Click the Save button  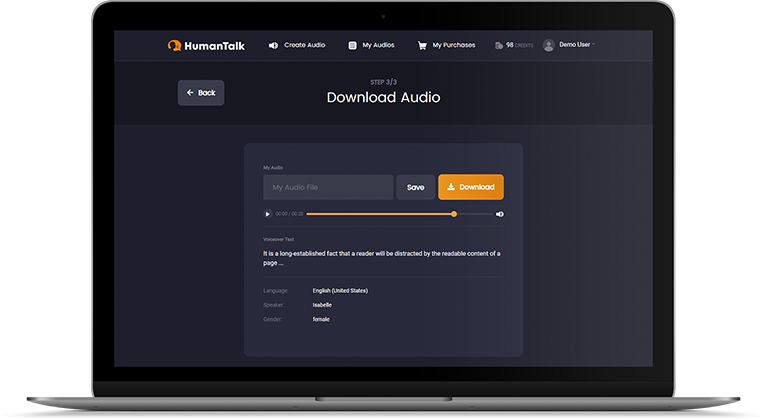click(x=415, y=187)
